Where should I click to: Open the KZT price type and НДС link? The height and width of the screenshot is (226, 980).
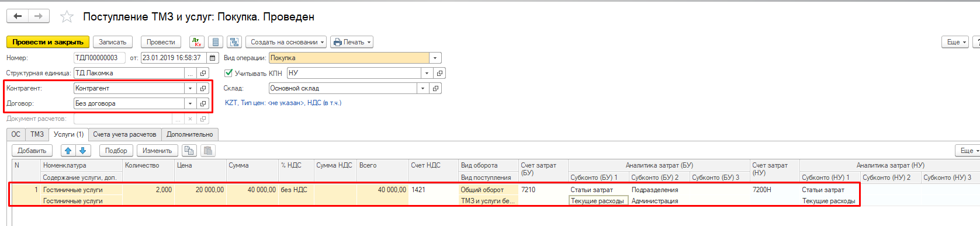[283, 103]
